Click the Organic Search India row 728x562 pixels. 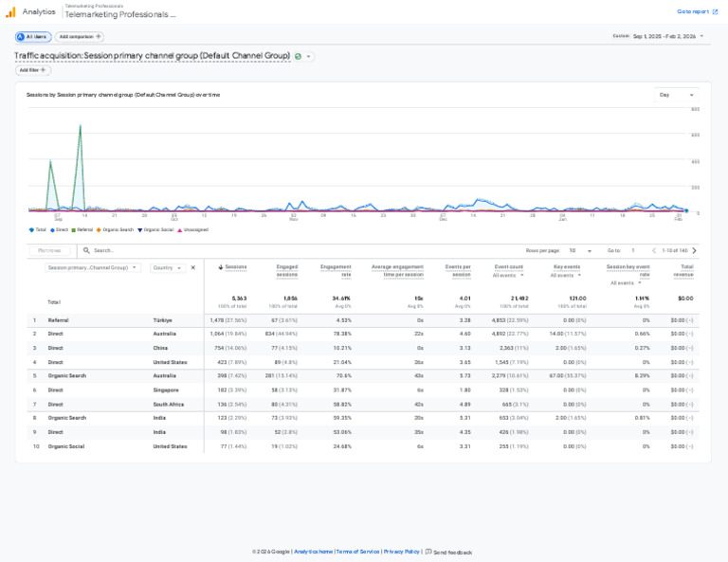click(x=363, y=418)
